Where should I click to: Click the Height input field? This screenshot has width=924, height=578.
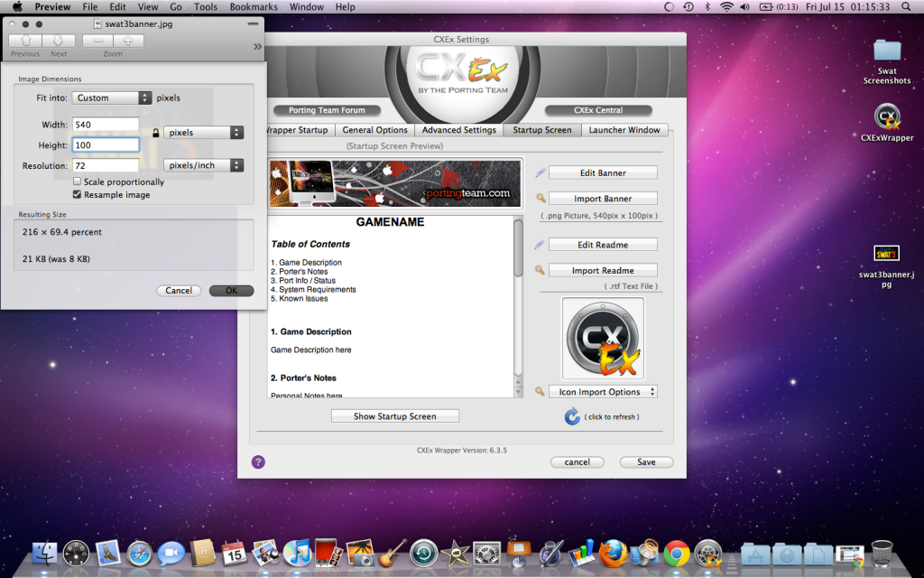(x=106, y=145)
